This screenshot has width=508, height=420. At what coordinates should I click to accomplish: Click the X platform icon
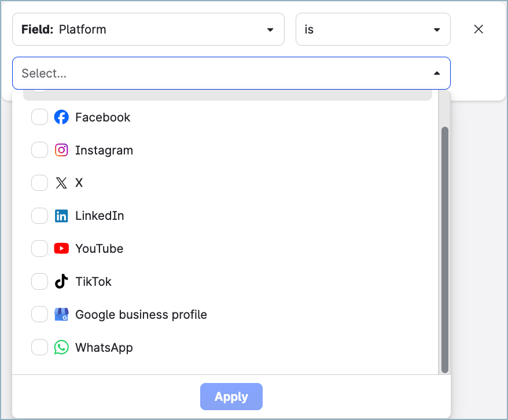[61, 183]
